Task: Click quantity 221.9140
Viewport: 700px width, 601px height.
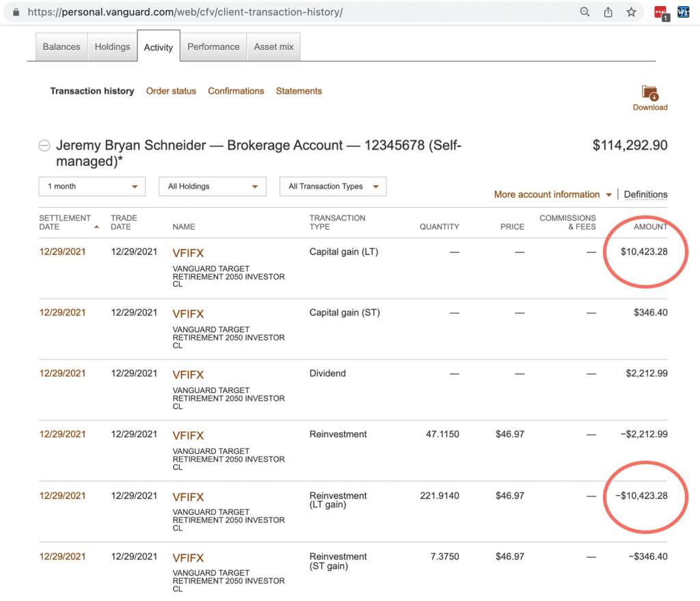Action: (x=440, y=496)
